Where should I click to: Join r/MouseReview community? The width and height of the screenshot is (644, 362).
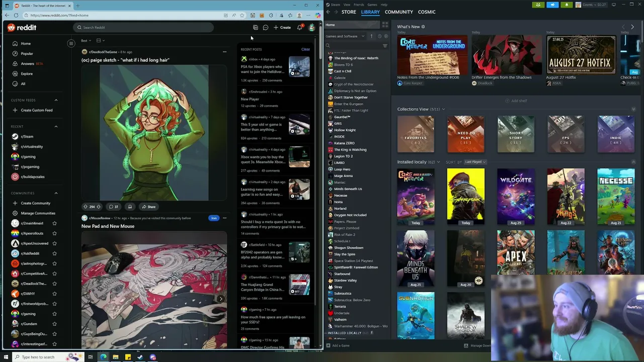(x=214, y=218)
